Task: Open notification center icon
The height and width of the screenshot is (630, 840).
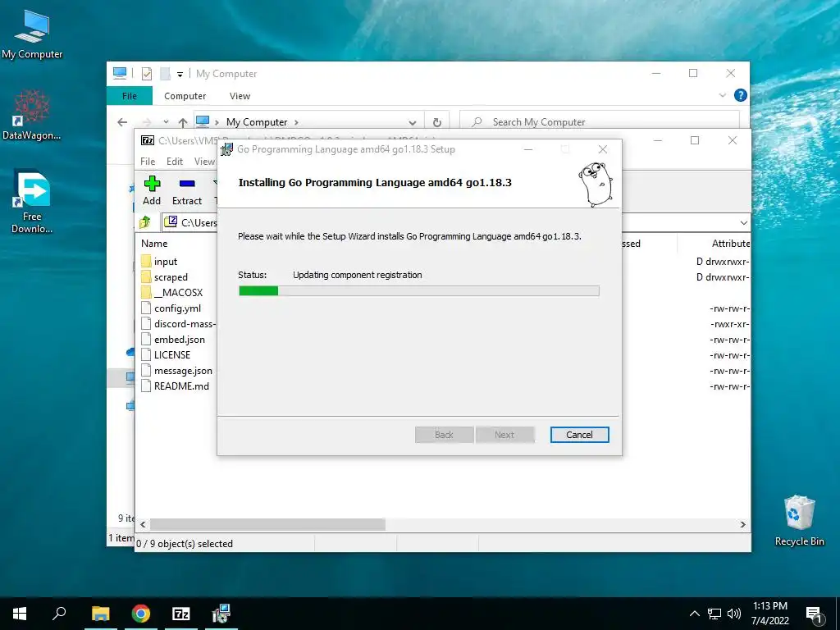Action: [815, 615]
